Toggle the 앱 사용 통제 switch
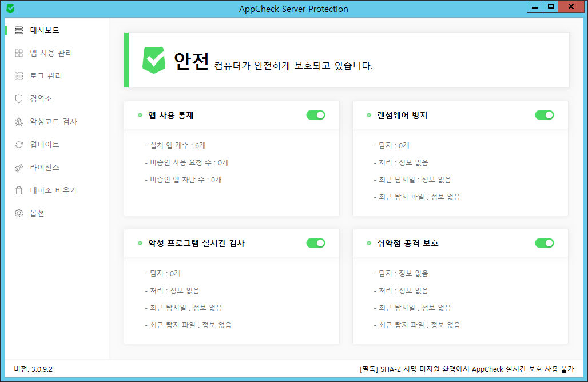 pos(315,115)
